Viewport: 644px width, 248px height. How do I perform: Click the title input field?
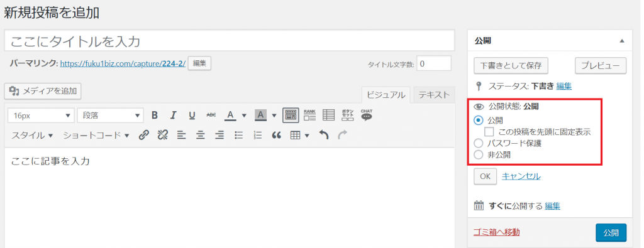pyautogui.click(x=230, y=41)
